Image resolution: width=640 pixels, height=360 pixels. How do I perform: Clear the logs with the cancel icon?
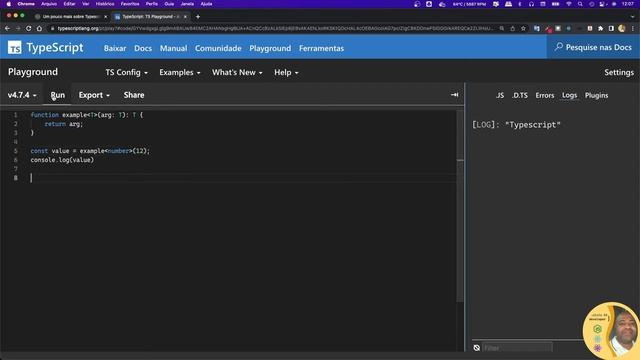click(x=476, y=348)
